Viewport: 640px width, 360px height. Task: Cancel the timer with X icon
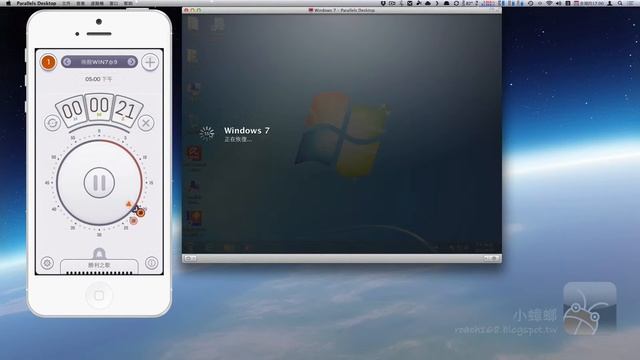[146, 123]
